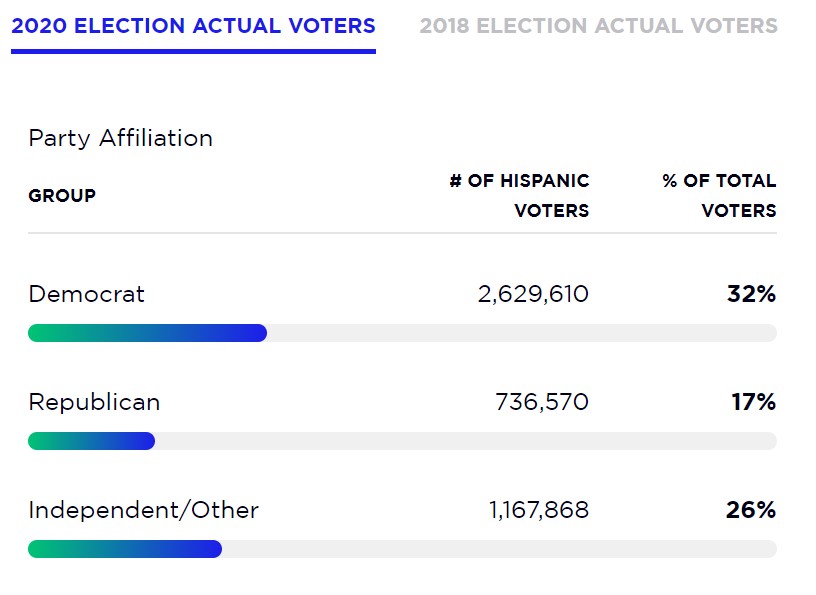Click the Democrat voter count 2,629,610
This screenshot has width=816, height=595.
[534, 294]
